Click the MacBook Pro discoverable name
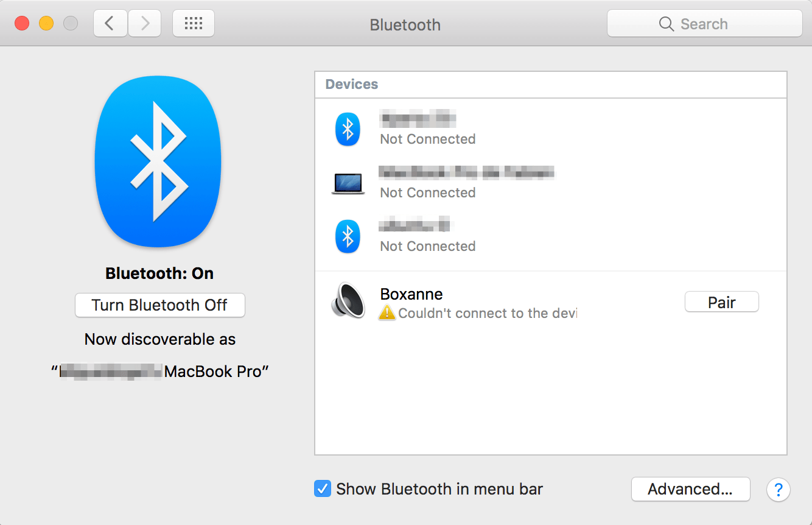 pos(160,372)
